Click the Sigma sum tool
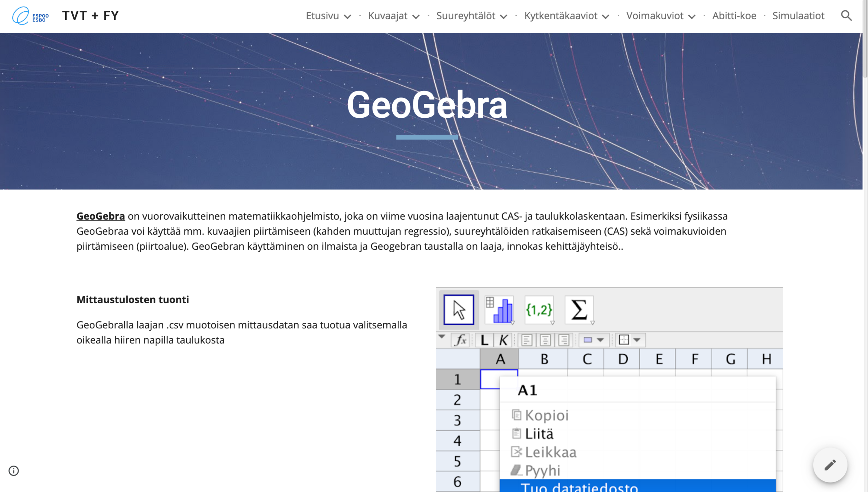This screenshot has height=492, width=868. click(579, 310)
